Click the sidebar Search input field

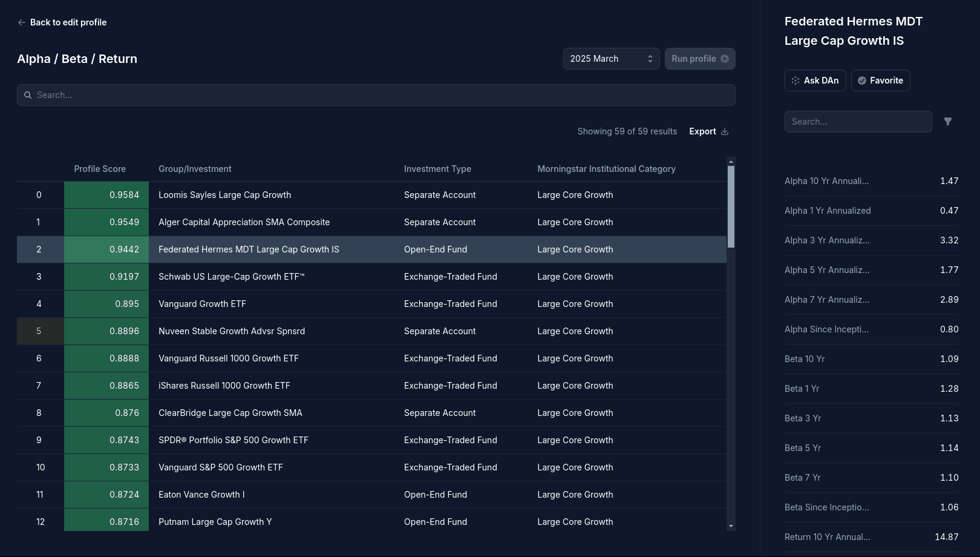coord(857,121)
